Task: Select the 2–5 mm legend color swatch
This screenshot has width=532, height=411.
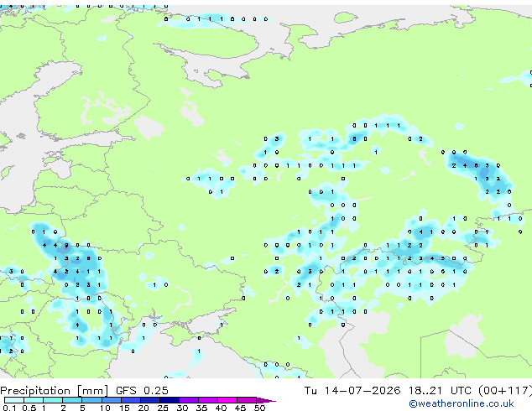Action: 72,400
